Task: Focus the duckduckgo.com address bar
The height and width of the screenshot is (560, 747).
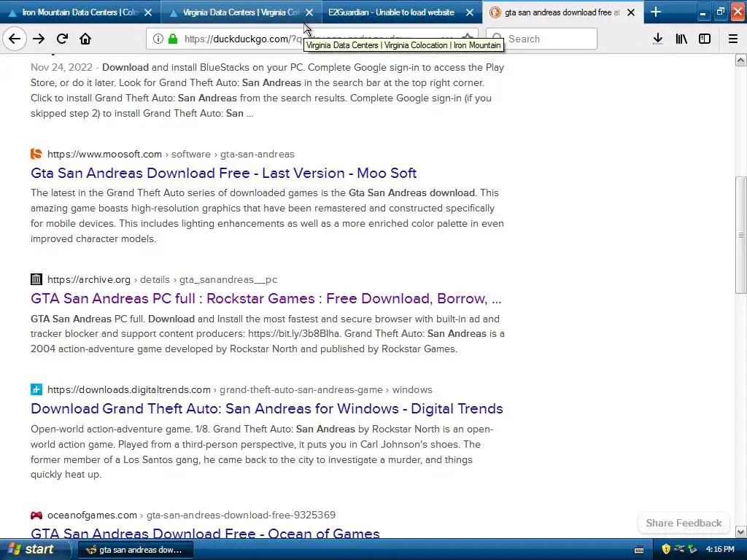Action: tap(312, 39)
